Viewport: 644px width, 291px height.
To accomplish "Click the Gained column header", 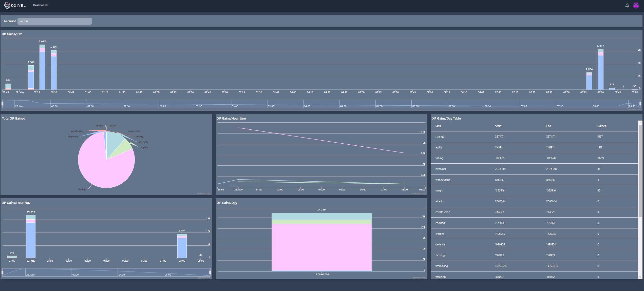I will [x=602, y=126].
